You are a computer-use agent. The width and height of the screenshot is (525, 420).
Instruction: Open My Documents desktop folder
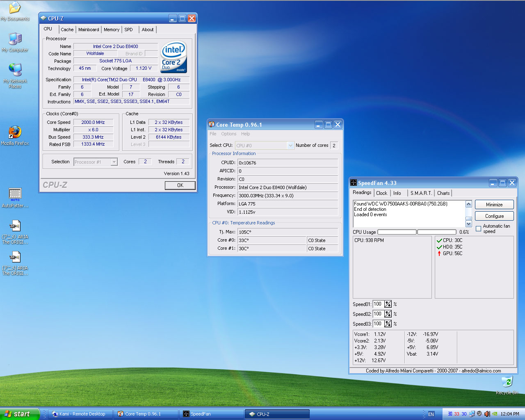click(15, 8)
